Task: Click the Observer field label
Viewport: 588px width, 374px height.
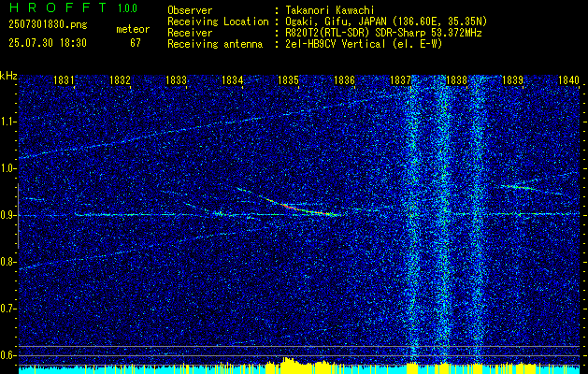Action: (190, 10)
